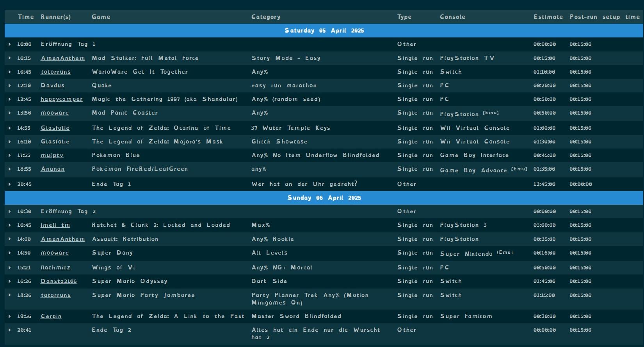Expand the 20:41 Ende Tag 2 row
Screen dimensions: 644x347
pos(10,330)
